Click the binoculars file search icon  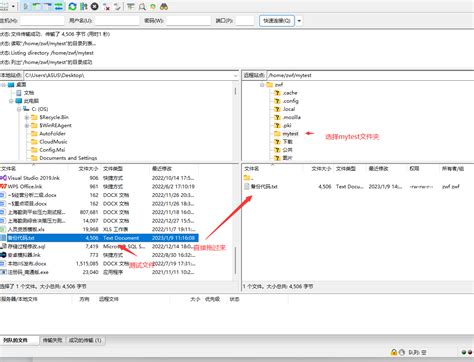click(x=164, y=6)
